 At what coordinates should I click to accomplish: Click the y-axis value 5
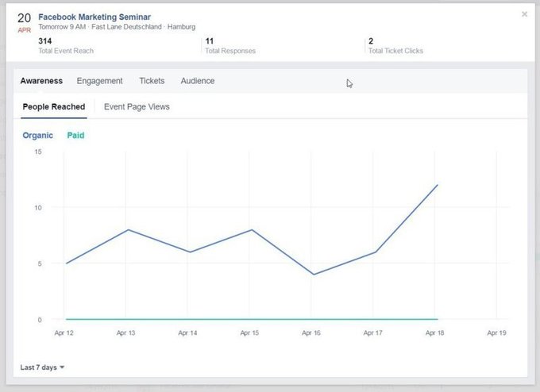tap(40, 263)
